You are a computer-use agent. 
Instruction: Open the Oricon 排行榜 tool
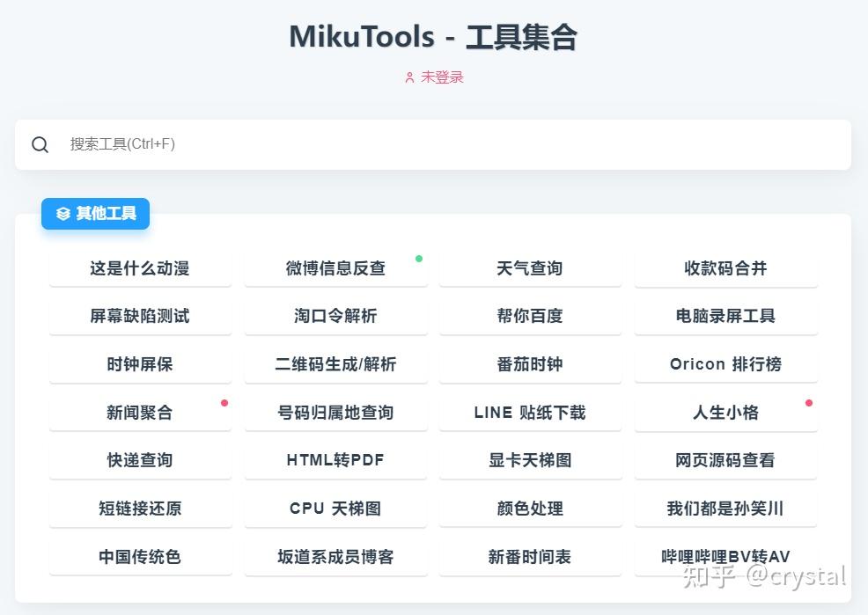[726, 363]
